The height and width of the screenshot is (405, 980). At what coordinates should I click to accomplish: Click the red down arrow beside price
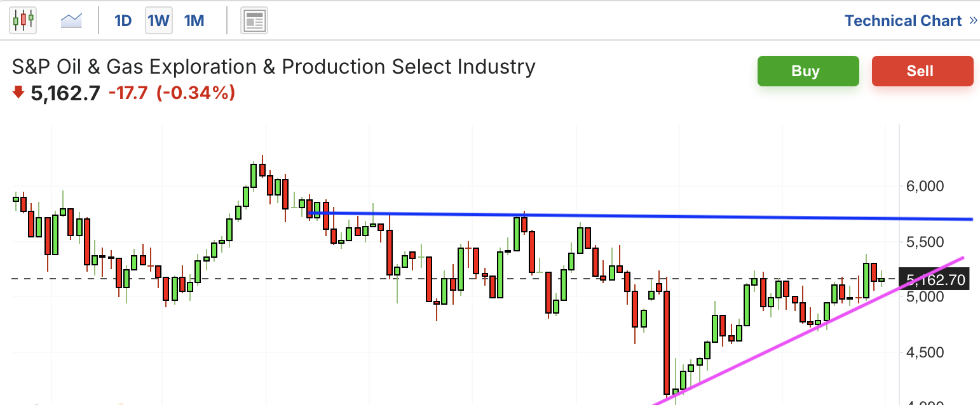18,93
